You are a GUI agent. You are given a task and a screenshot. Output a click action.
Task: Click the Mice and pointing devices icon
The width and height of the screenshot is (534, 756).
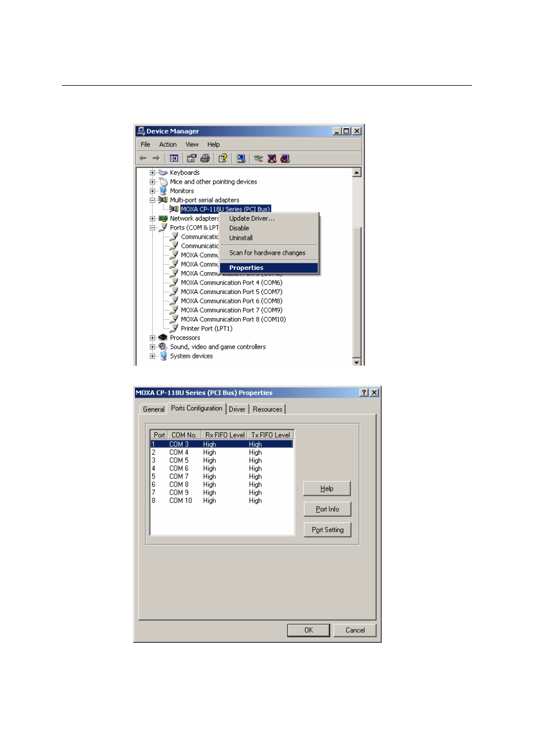click(163, 182)
